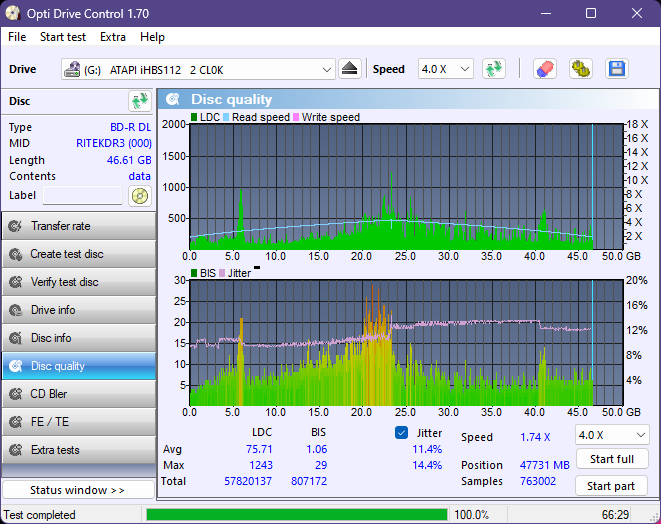661x524 pixels.
Task: Click the save floppy disk icon
Action: 617,69
